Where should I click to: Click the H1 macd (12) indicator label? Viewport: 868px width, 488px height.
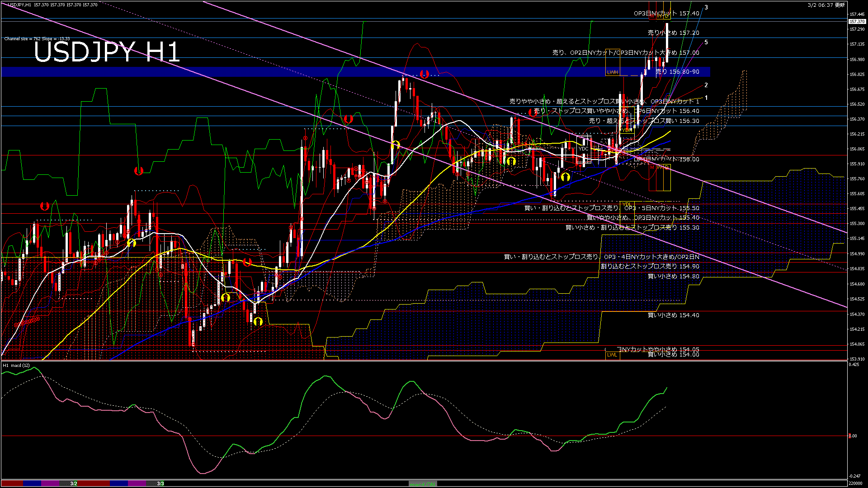[x=16, y=365]
